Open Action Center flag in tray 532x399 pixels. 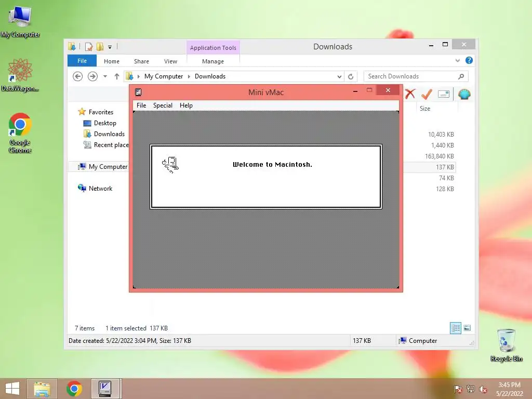[458, 389]
